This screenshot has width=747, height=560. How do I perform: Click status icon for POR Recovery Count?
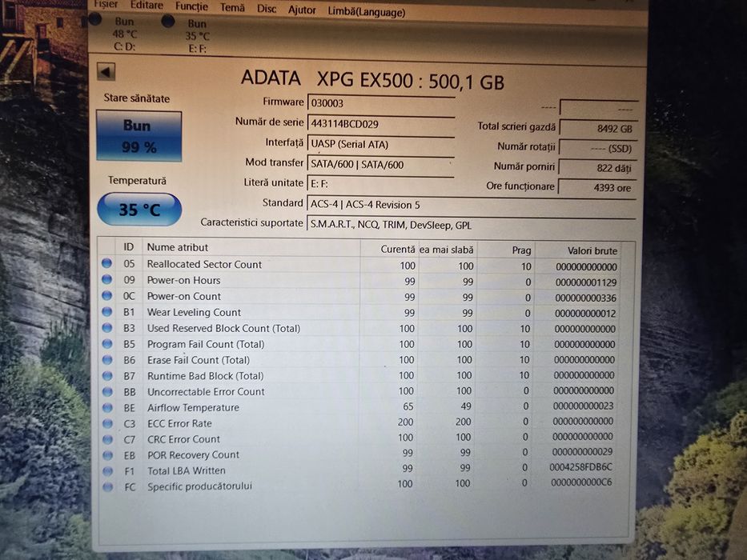[108, 455]
